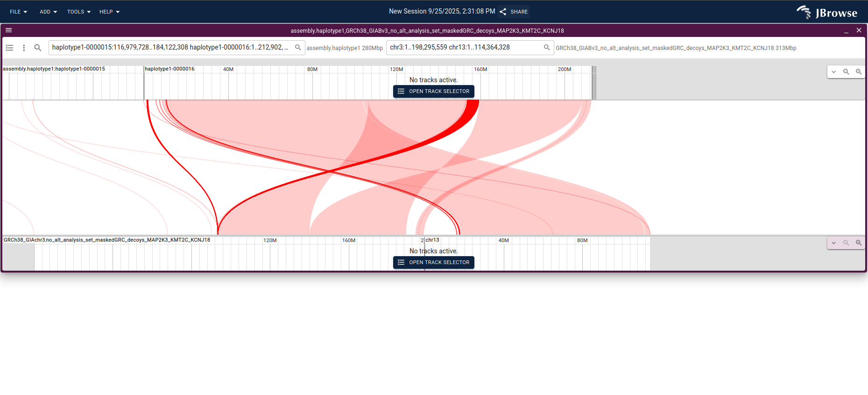Open the HELP menu
The width and height of the screenshot is (868, 395).
[x=109, y=12]
